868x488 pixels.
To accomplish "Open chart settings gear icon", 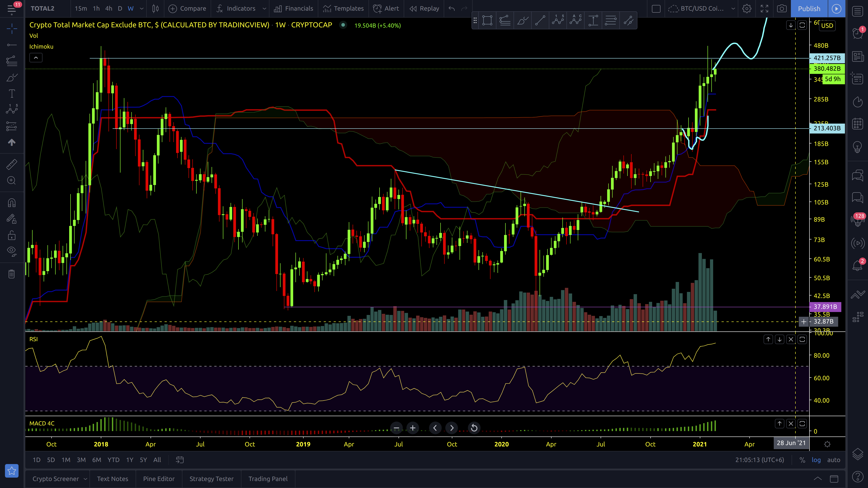I will (747, 8).
